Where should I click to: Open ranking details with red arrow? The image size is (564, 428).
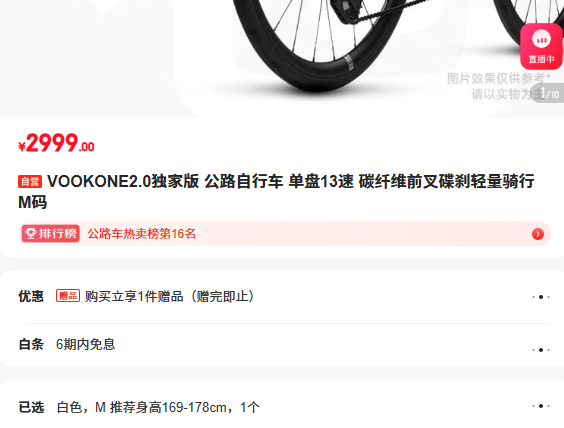(x=537, y=234)
